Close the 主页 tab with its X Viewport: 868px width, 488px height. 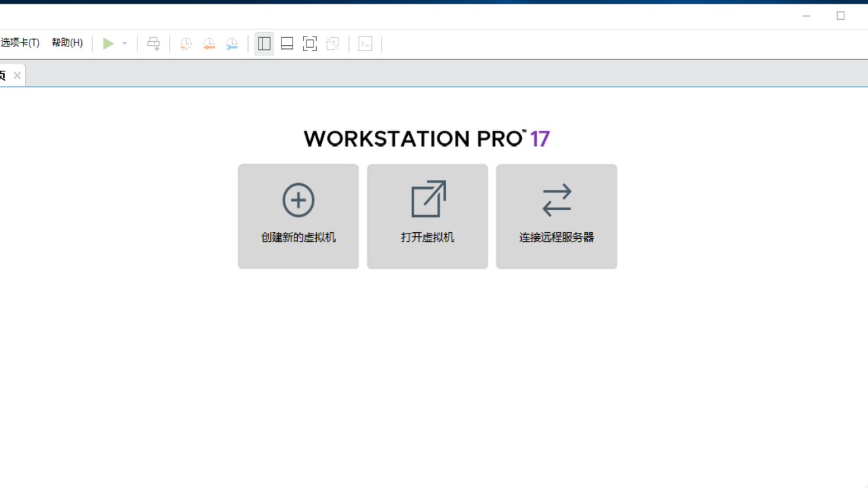[x=17, y=75]
